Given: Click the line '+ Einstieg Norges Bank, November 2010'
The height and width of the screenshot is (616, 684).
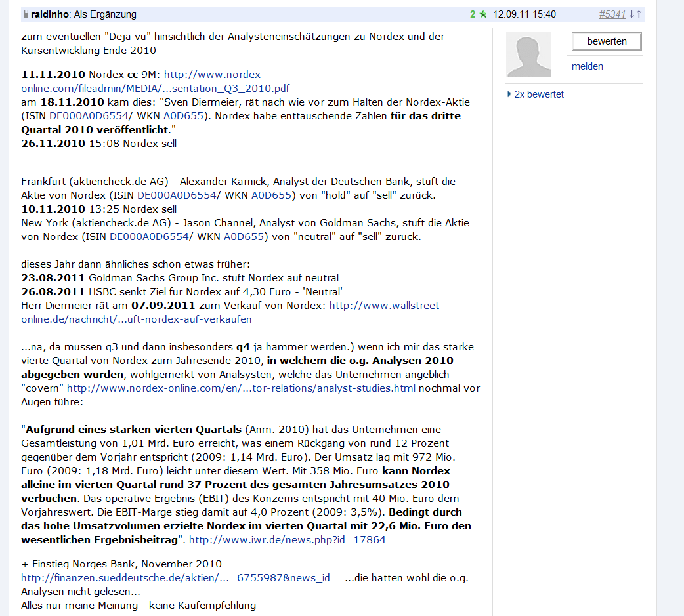Looking at the screenshot, I should click(121, 564).
